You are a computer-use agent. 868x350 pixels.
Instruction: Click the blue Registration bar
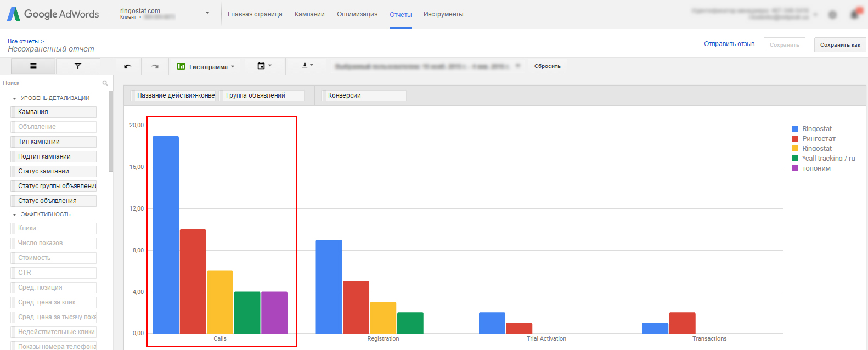tap(329, 286)
